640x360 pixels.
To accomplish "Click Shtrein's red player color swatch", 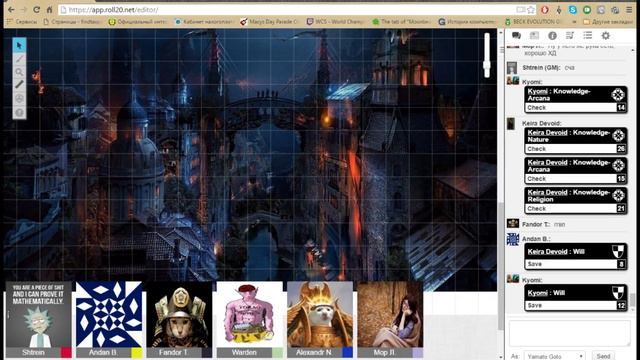I will [x=66, y=352].
